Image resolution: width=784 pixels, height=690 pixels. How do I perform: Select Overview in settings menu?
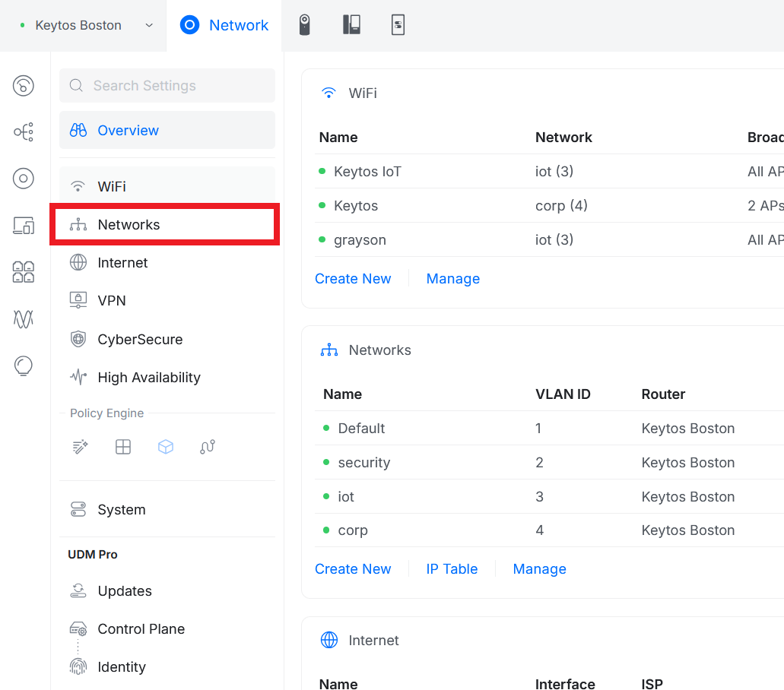pyautogui.click(x=167, y=130)
